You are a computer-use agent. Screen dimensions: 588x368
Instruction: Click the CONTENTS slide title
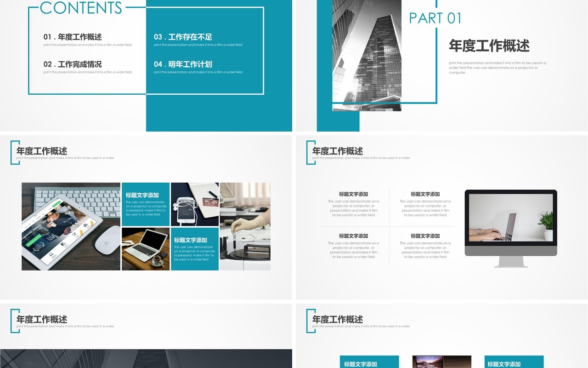(x=81, y=7)
